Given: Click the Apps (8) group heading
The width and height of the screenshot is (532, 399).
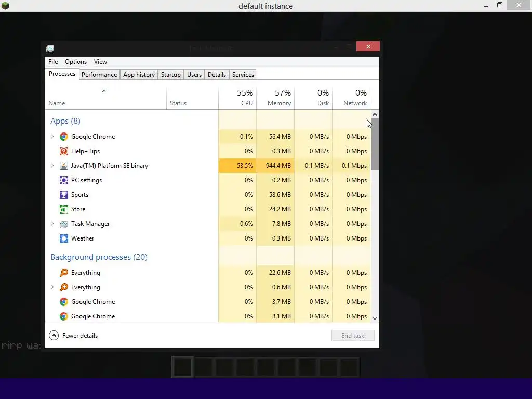Looking at the screenshot, I should 65,121.
